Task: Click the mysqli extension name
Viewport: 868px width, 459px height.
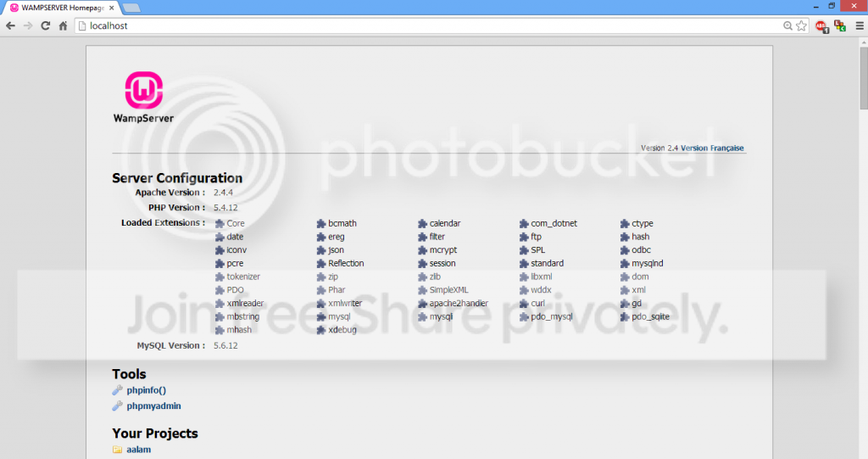Action: (441, 316)
